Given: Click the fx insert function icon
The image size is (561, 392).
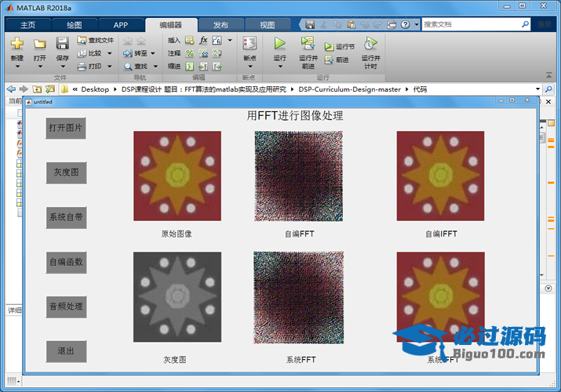Looking at the screenshot, I should click(x=203, y=40).
